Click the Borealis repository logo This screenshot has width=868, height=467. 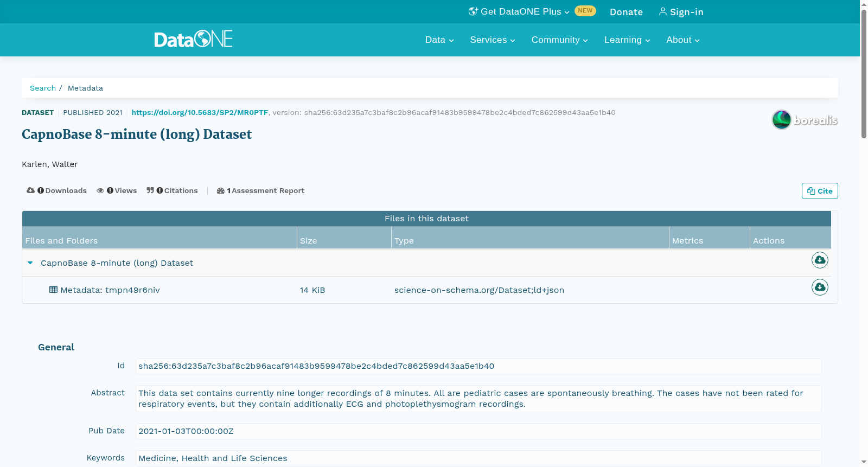coord(805,120)
